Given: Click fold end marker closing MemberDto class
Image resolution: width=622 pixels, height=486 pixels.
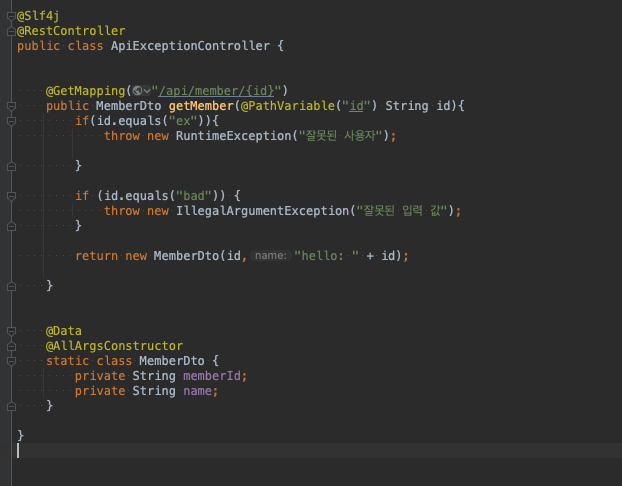Looking at the screenshot, I should [x=11, y=406].
